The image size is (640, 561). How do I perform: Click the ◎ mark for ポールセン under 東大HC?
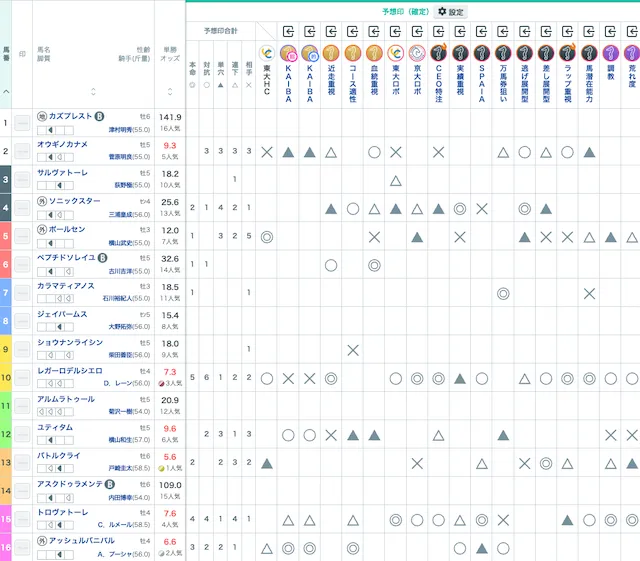(267, 237)
